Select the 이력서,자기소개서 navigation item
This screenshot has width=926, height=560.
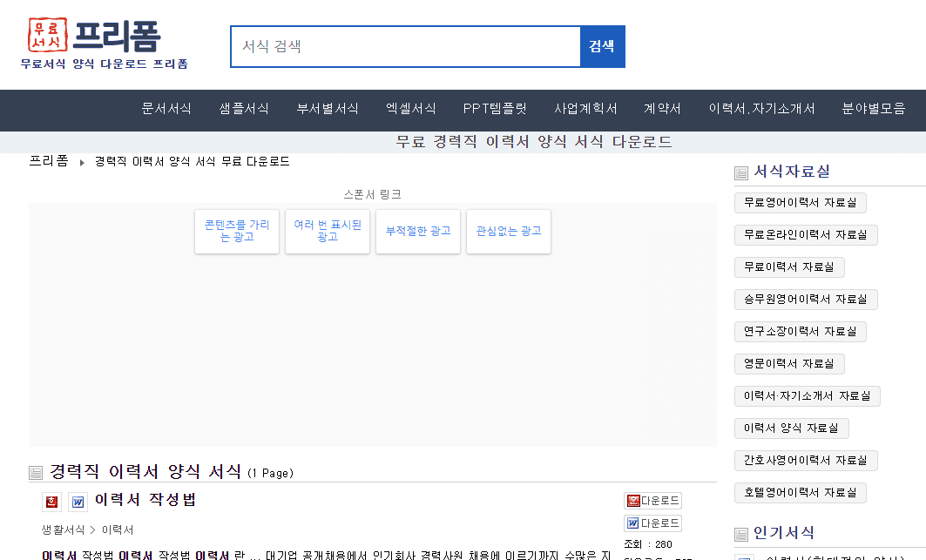pyautogui.click(x=761, y=110)
